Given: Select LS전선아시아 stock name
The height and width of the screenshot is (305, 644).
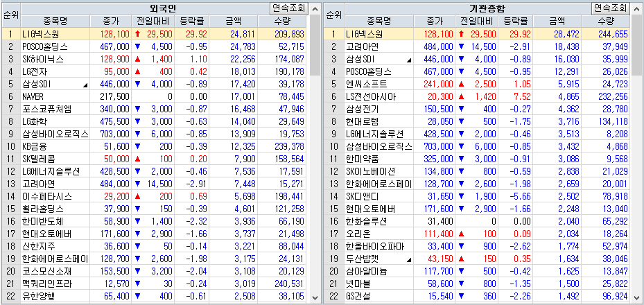Looking at the screenshot, I should coord(370,96).
